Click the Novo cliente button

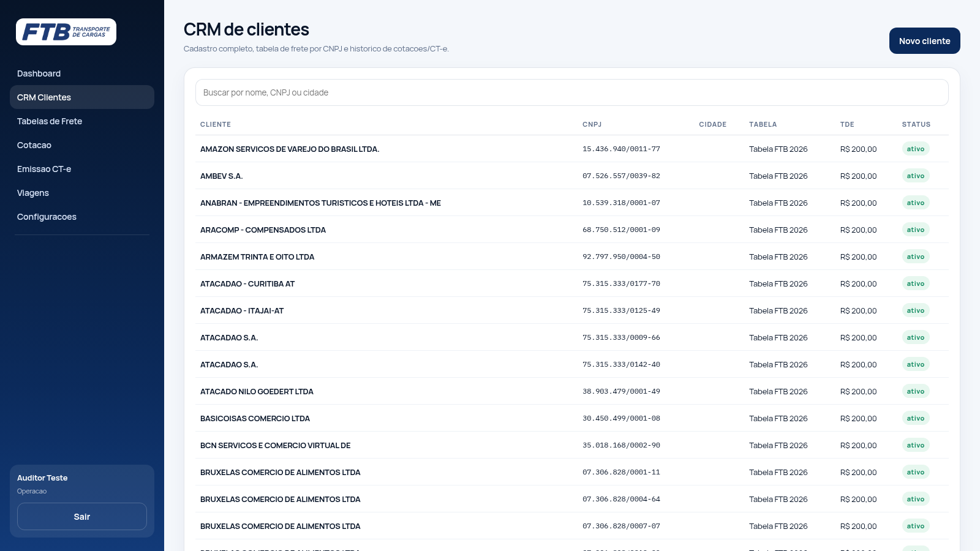pos(925,41)
